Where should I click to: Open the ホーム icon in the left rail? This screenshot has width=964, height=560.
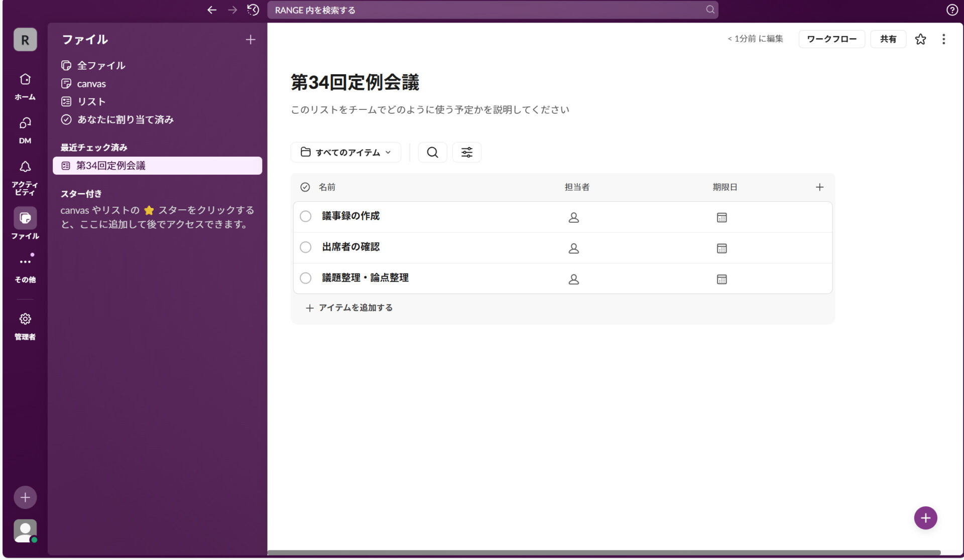(25, 80)
